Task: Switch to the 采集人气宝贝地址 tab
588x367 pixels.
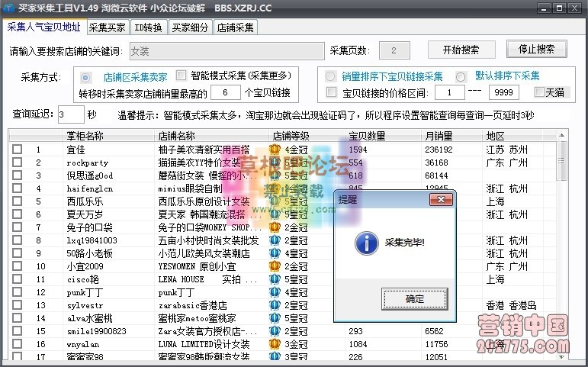Action: click(x=44, y=27)
